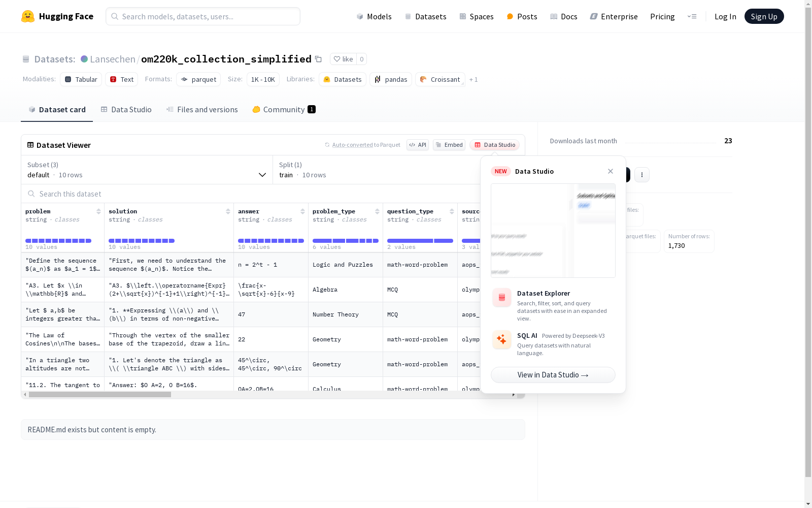
Task: Sort the solution column
Action: coord(228,211)
